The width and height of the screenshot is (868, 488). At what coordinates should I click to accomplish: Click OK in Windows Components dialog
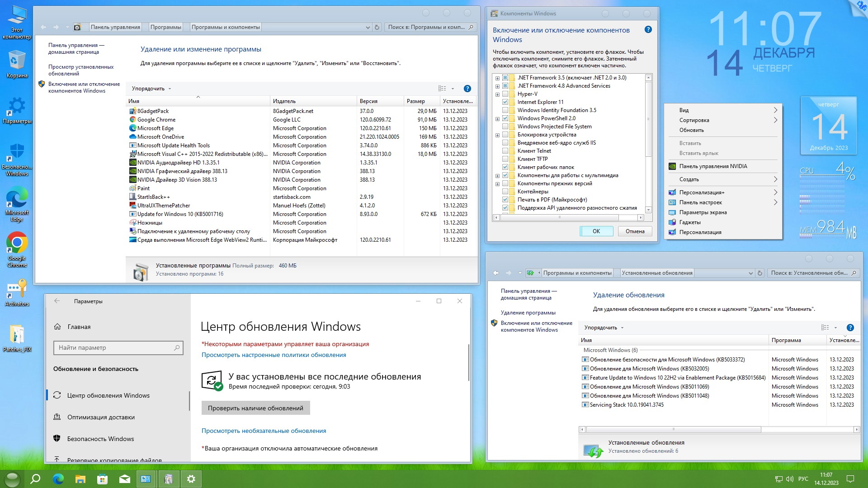point(596,231)
